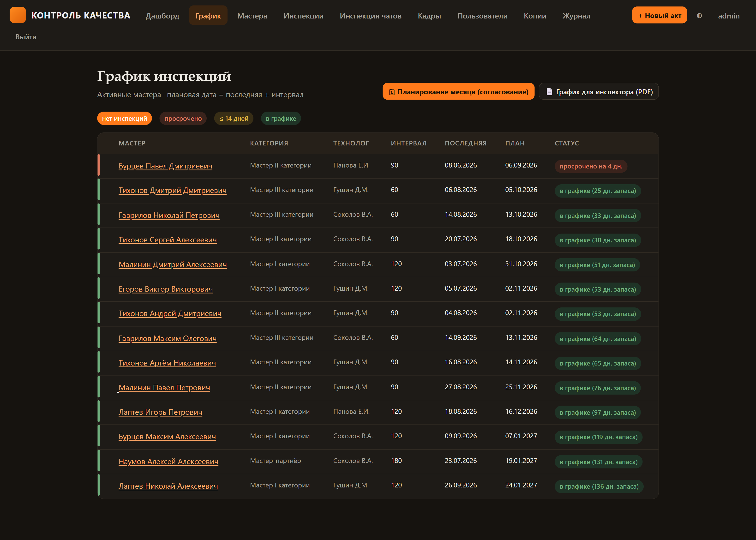Screen dimensions: 756x540
Task: Open Пользователи section
Action: [482, 16]
